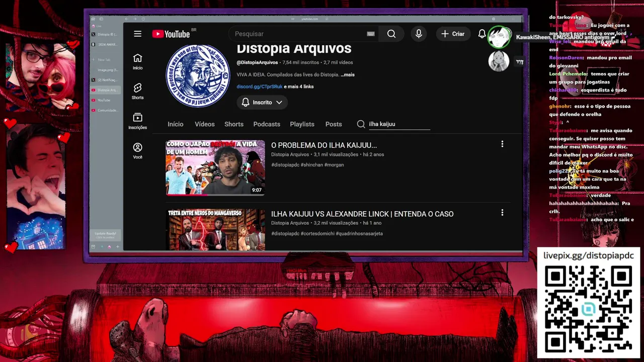The image size is (644, 362).
Task: Open the account avatar menu
Action: [500, 37]
